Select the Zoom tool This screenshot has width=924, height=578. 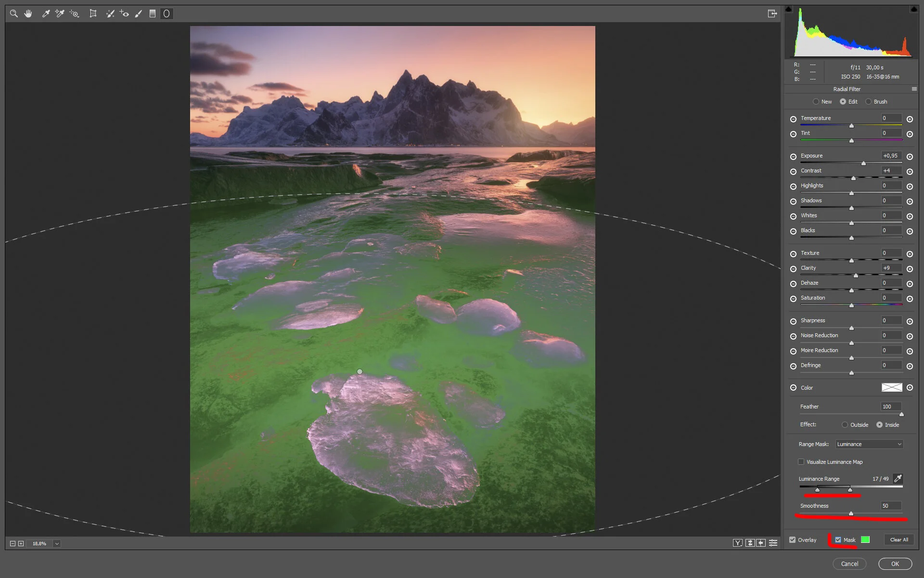tap(14, 13)
